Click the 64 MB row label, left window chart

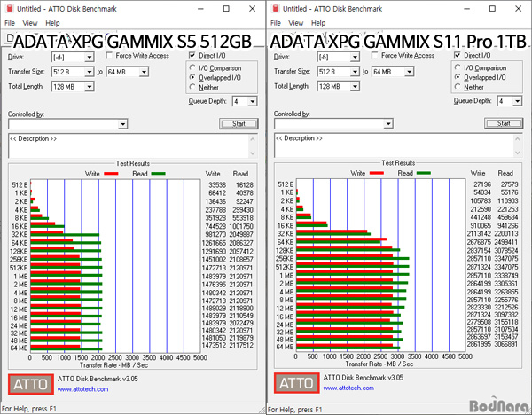19,348
